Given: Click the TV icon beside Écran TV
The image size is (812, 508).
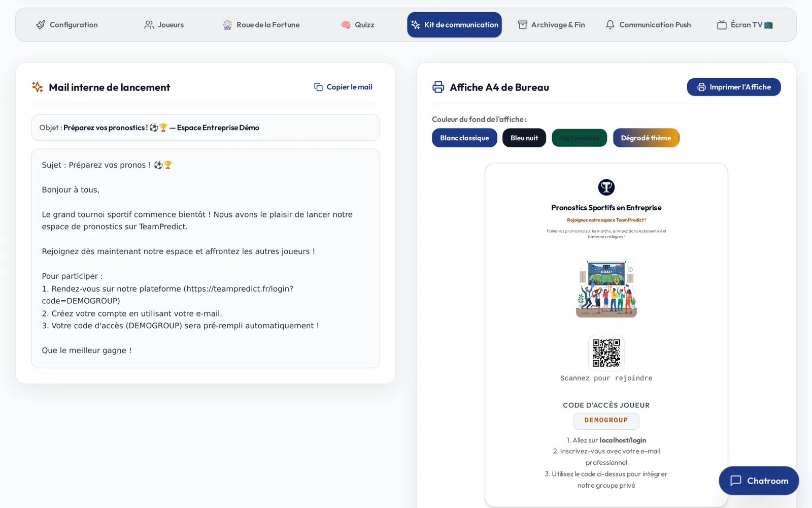Looking at the screenshot, I should pyautogui.click(x=722, y=25).
